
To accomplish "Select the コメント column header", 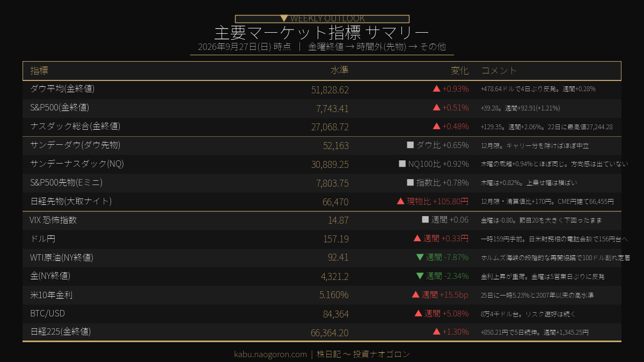I will point(499,71).
